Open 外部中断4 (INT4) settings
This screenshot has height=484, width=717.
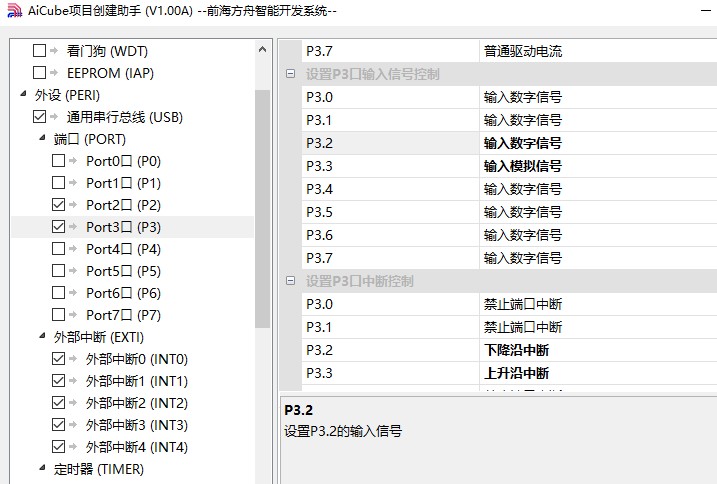pyautogui.click(x=137, y=447)
